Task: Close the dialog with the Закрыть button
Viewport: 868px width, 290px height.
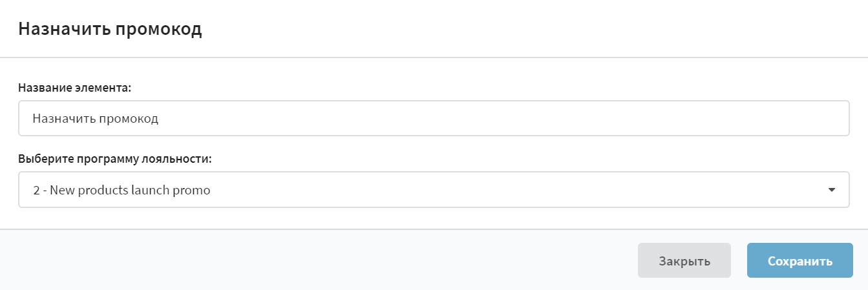Action: 684,260
